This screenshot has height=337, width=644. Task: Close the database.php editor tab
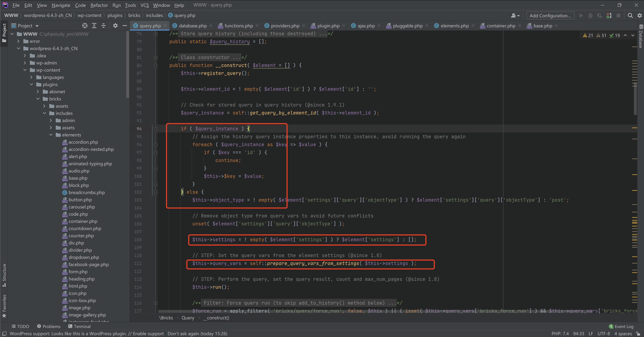coord(211,26)
